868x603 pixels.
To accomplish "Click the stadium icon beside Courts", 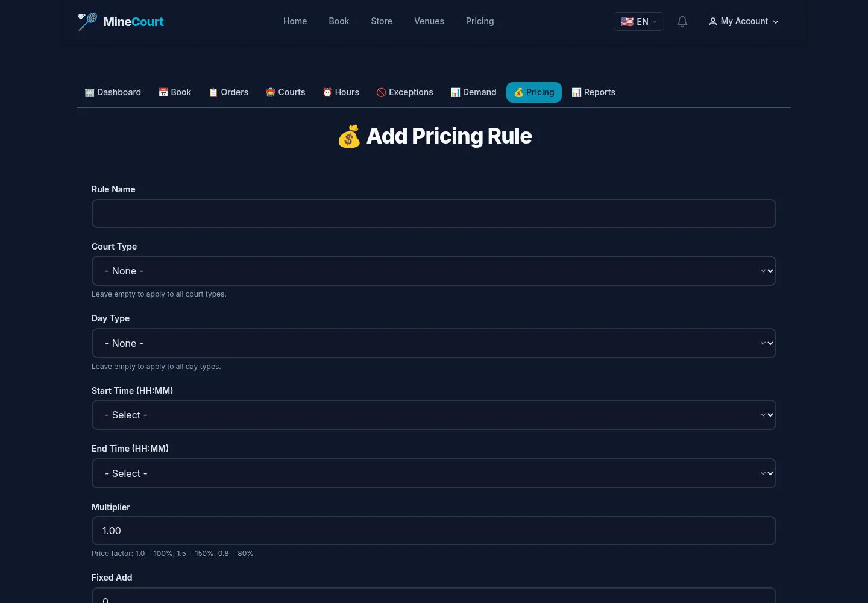I will pos(270,92).
